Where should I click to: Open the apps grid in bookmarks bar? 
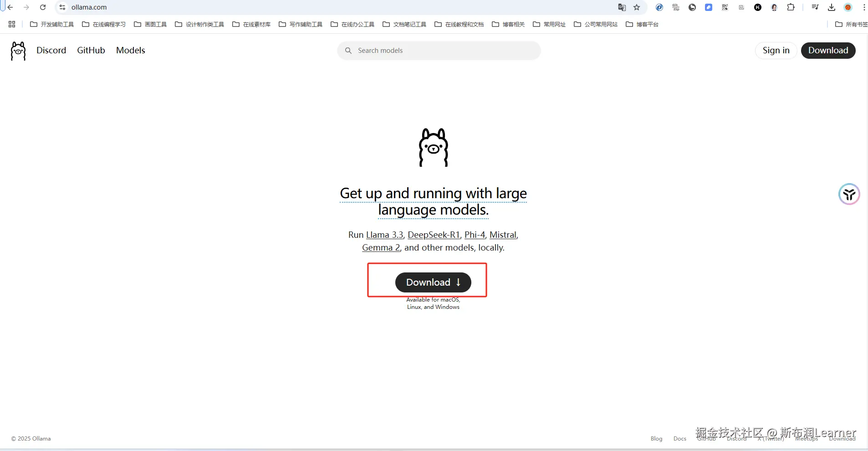point(12,24)
